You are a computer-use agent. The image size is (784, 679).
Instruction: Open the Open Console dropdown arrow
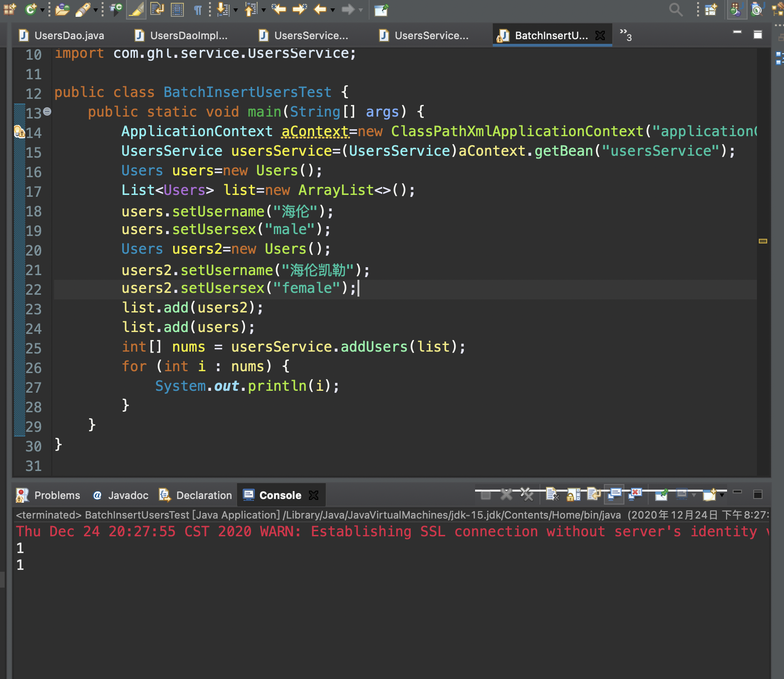[722, 495]
